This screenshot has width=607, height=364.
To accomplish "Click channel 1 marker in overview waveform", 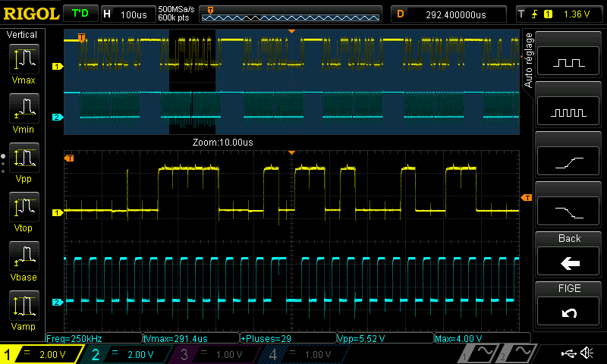I will (58, 67).
